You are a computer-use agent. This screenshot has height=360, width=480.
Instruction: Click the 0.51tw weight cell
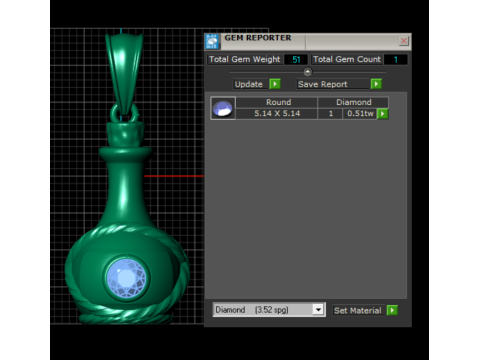coord(360,114)
